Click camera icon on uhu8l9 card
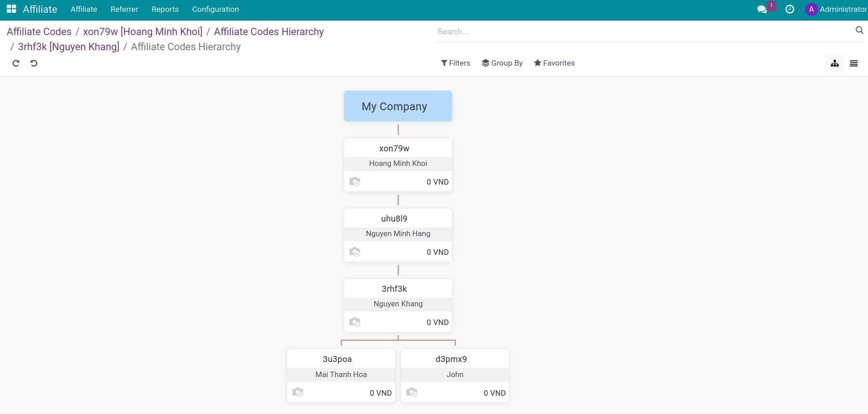868x414 pixels. click(x=354, y=252)
